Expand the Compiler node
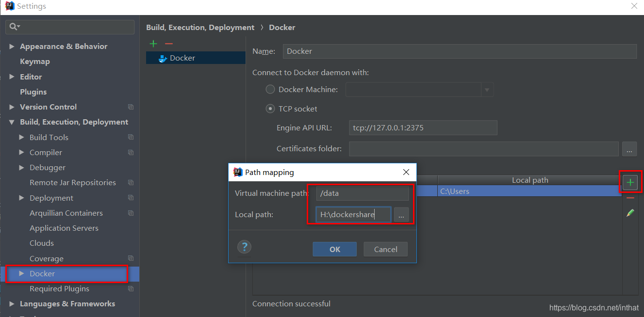Image resolution: width=644 pixels, height=317 pixels. (x=21, y=152)
